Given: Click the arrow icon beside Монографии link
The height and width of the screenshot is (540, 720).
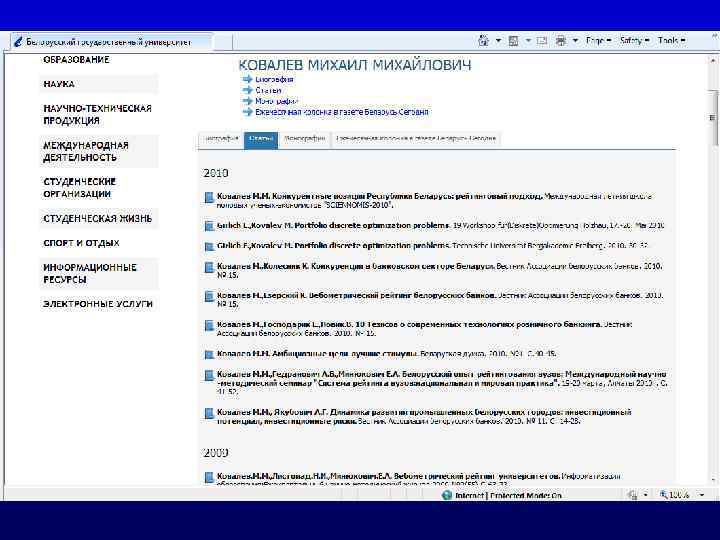Looking at the screenshot, I should tap(248, 101).
